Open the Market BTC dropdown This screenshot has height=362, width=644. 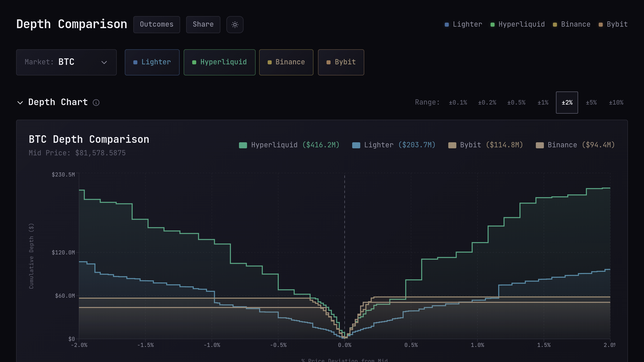[x=66, y=62]
